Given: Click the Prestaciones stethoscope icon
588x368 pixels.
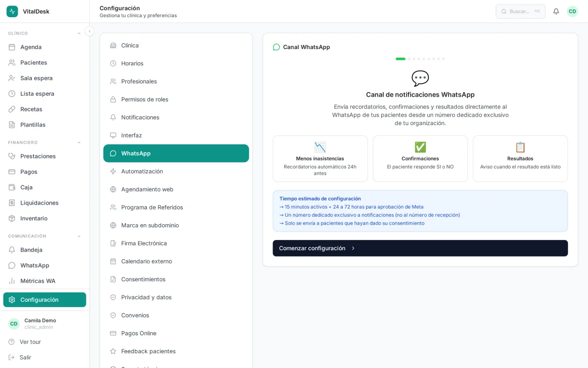Looking at the screenshot, I should (x=12, y=156).
